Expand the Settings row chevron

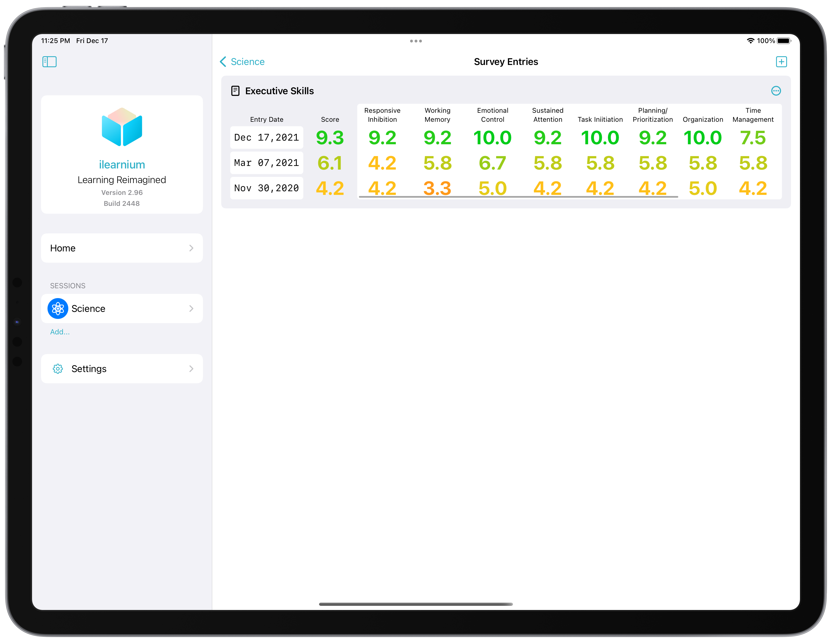tap(191, 368)
